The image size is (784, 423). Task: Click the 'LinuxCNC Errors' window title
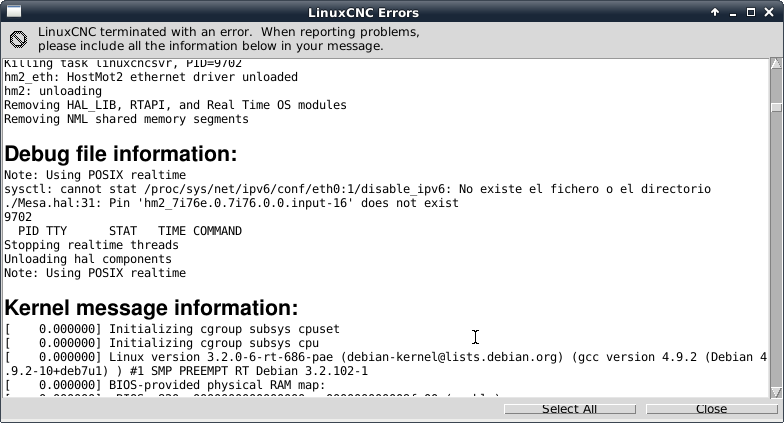pos(364,12)
